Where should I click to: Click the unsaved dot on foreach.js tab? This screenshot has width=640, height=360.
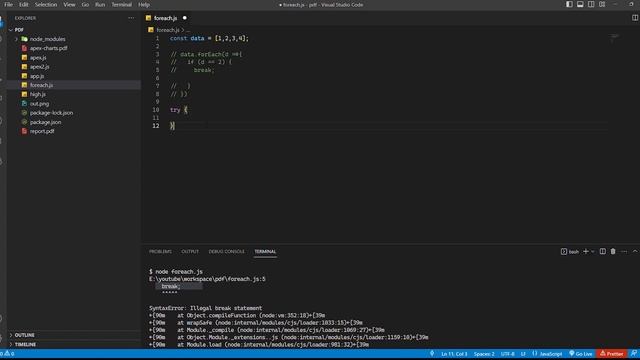(184, 18)
